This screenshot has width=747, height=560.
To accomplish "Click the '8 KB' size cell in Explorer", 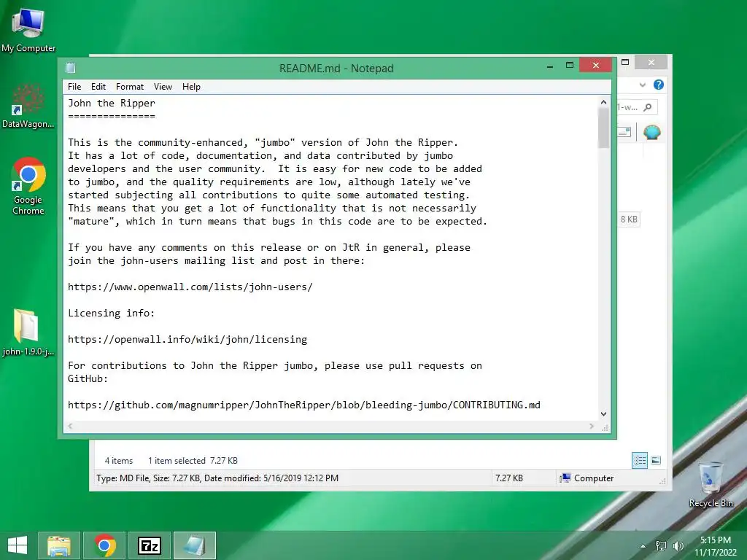I will (x=629, y=219).
